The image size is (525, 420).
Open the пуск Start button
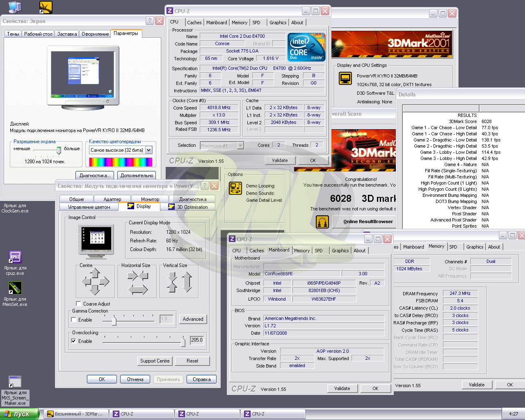tap(20, 414)
